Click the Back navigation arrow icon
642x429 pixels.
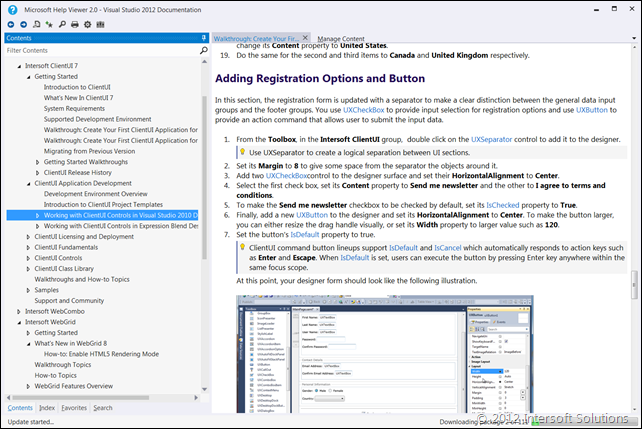pos(11,23)
